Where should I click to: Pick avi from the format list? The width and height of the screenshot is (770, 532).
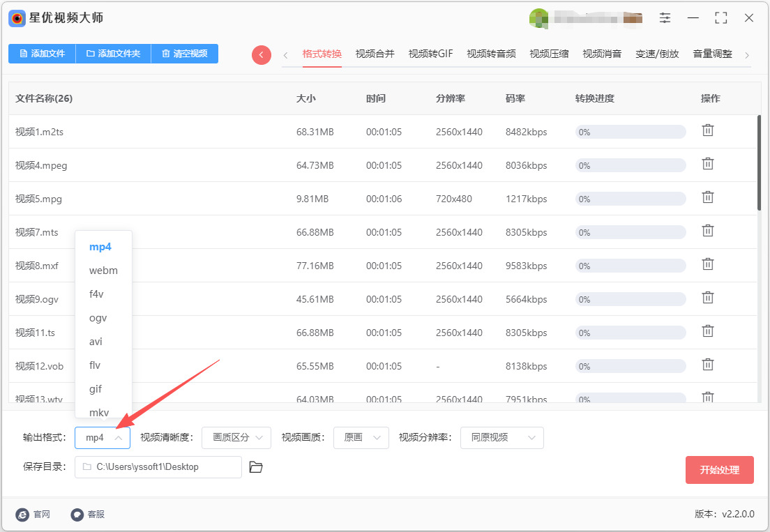tap(96, 342)
